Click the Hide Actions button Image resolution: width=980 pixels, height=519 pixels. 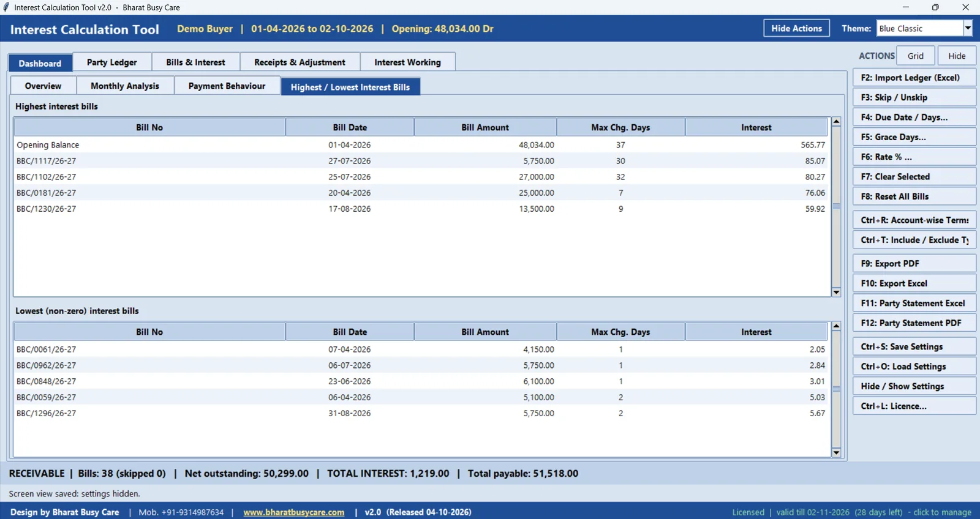pyautogui.click(x=796, y=28)
